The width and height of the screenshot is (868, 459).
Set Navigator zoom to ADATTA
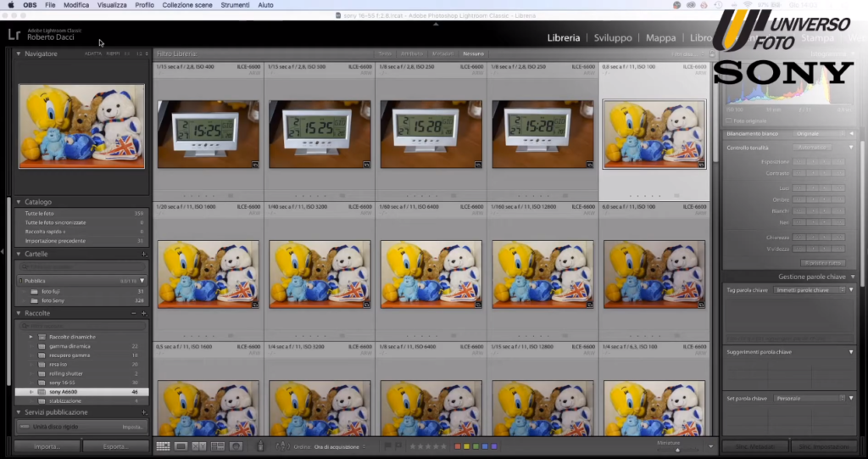coord(93,53)
